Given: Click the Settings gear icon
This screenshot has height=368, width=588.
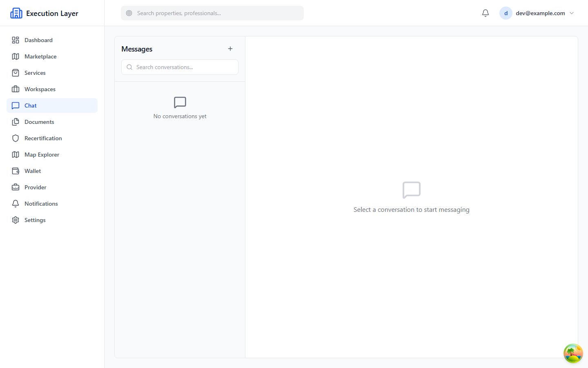Looking at the screenshot, I should click(16, 220).
